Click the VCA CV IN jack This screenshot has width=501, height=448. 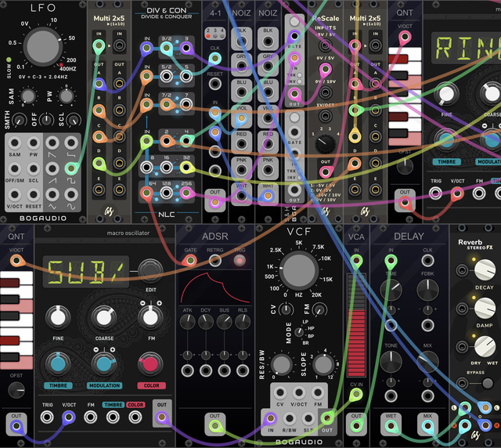click(x=356, y=395)
